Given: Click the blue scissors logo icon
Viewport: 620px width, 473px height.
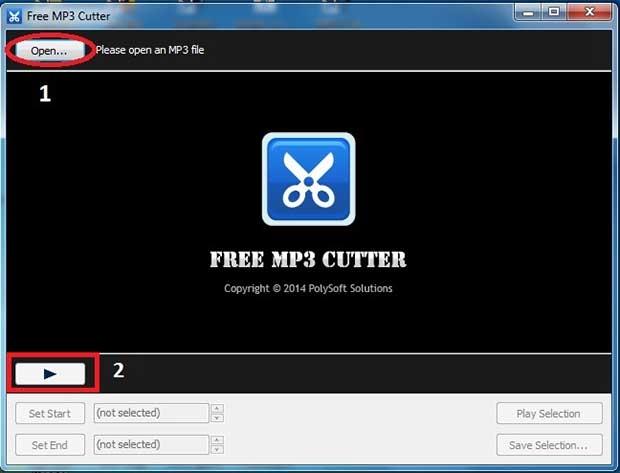Looking at the screenshot, I should [308, 179].
